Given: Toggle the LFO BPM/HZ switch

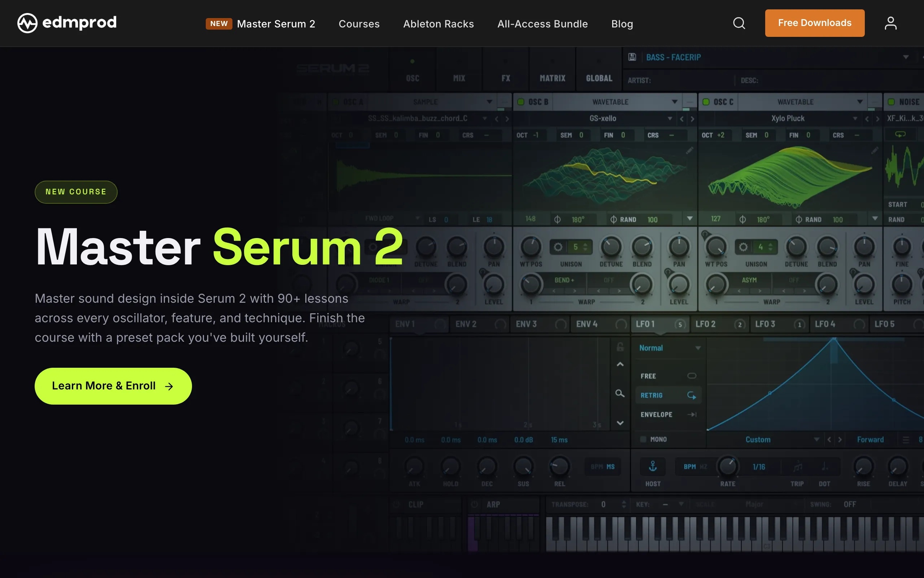Looking at the screenshot, I should pos(695,467).
